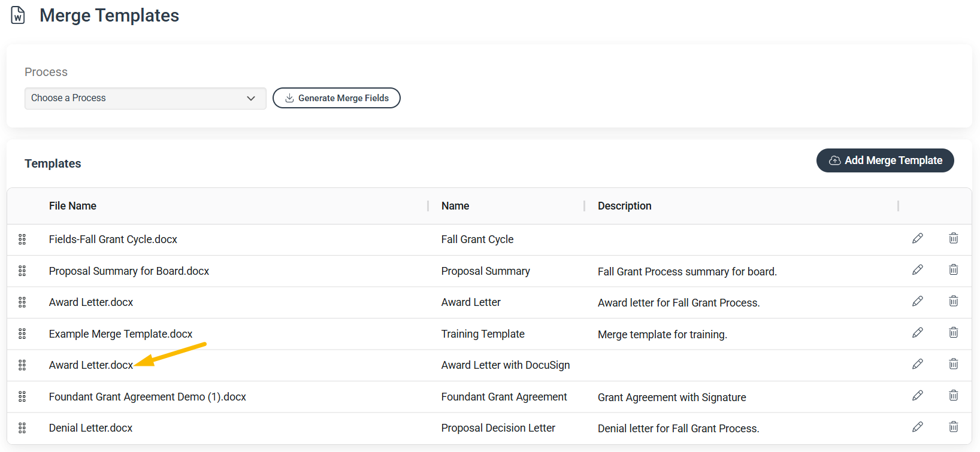Click drag handle beside Denial Letter.docx
The width and height of the screenshot is (980, 452).
[22, 428]
